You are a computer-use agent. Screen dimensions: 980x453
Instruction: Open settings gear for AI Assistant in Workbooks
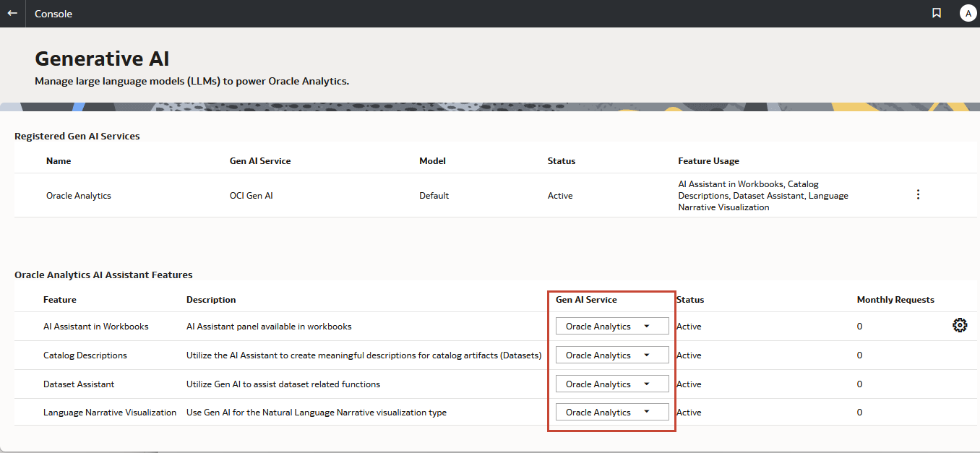(x=959, y=326)
